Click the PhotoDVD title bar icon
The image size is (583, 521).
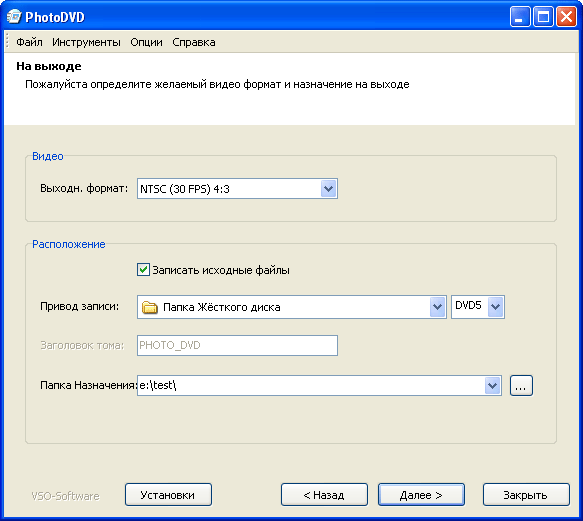point(14,17)
